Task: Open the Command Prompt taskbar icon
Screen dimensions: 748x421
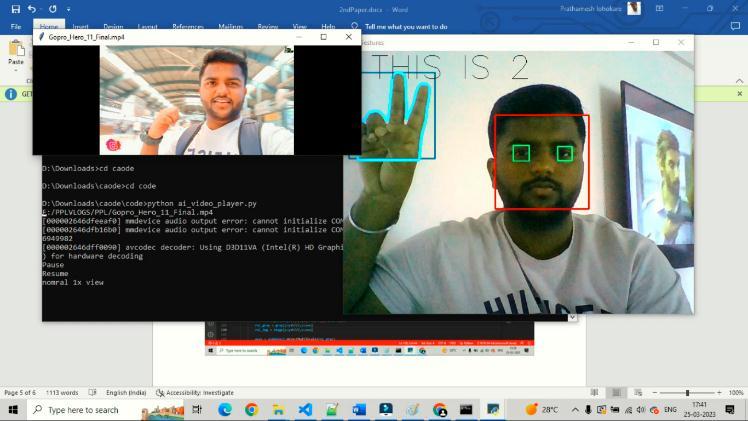Action: click(466, 410)
